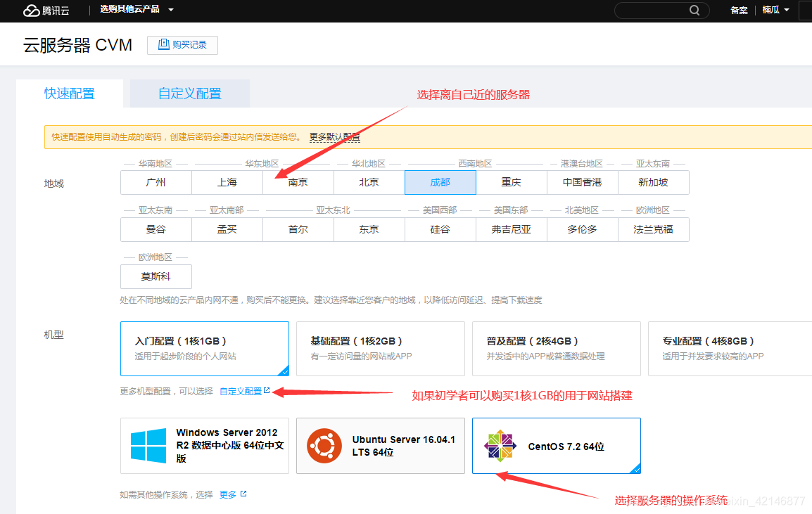Select the 入门配置（1核1GB）machine type
Viewport: 812px width, 514px height.
(204, 348)
